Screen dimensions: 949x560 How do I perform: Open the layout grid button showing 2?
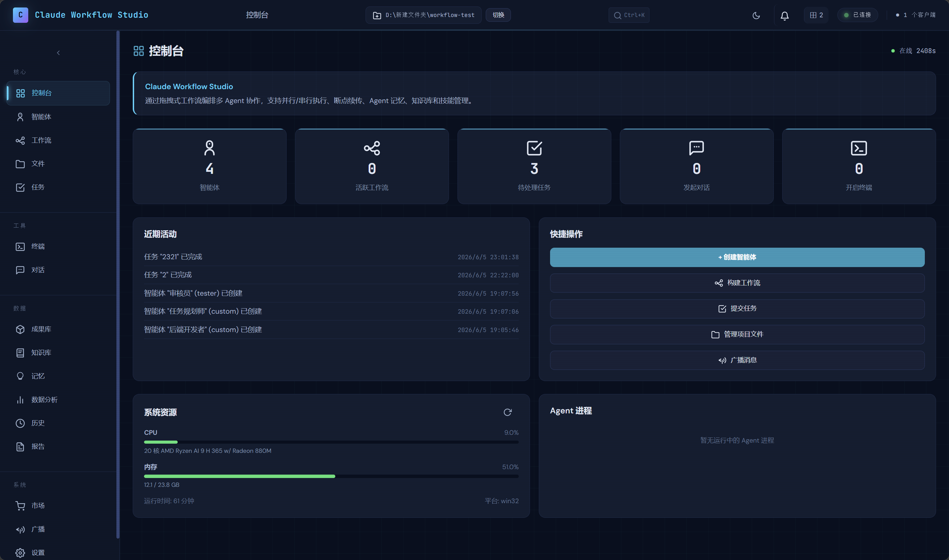click(x=816, y=15)
